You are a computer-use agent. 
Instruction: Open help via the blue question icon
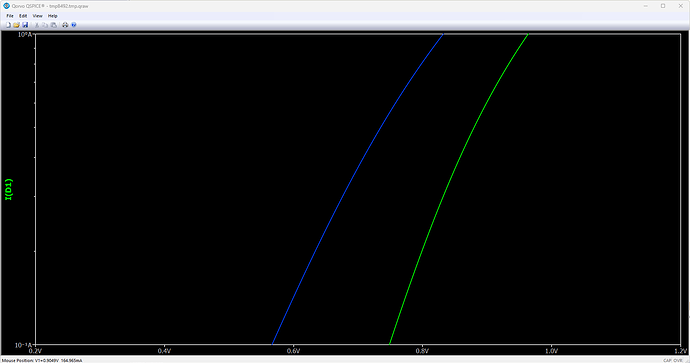[74, 25]
